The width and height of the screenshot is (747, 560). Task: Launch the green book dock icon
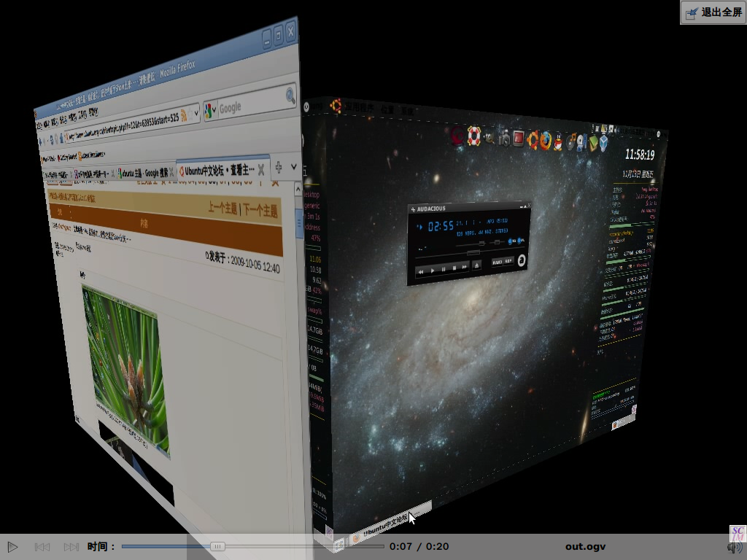(593, 144)
